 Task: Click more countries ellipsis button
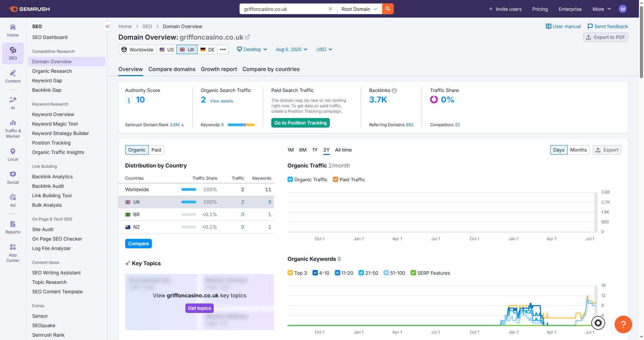click(223, 49)
